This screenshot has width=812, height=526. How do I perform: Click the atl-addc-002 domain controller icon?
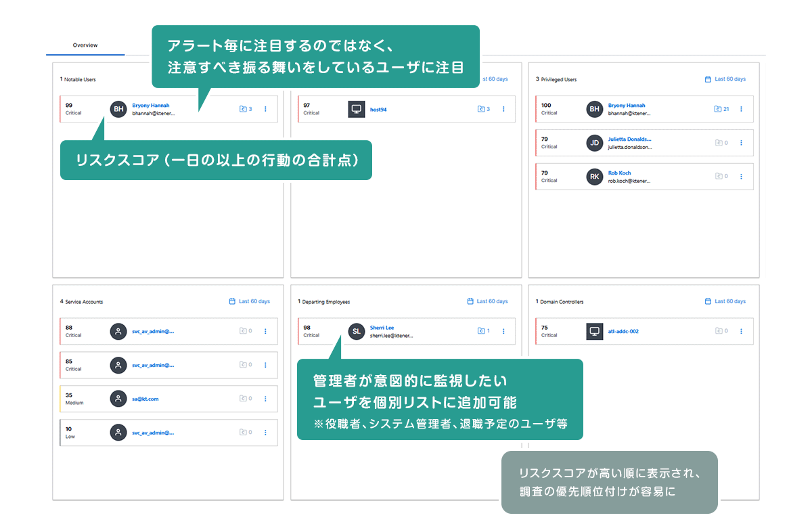point(594,331)
